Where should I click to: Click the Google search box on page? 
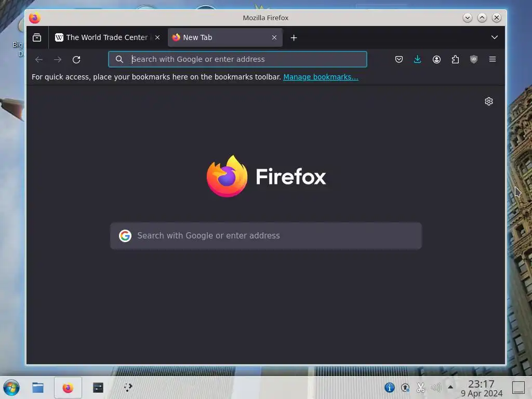pyautogui.click(x=266, y=236)
